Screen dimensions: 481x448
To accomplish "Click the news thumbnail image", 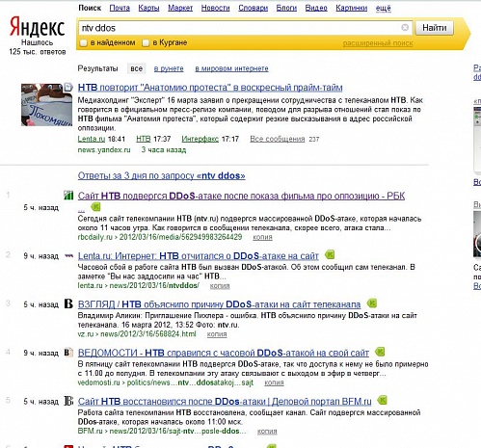I will [x=46, y=105].
